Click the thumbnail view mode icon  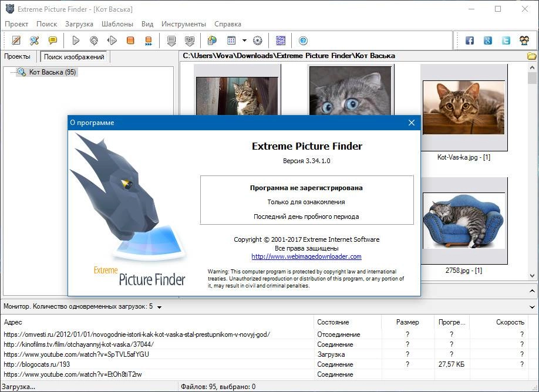(x=231, y=40)
